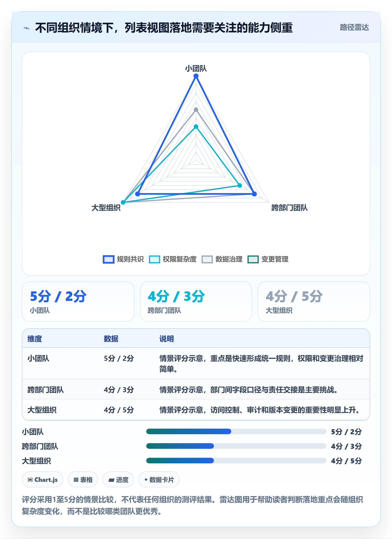Image resolution: width=392 pixels, height=539 pixels.
Task: Click the footnote starting with 评分采用1至5分
Action: [193, 505]
